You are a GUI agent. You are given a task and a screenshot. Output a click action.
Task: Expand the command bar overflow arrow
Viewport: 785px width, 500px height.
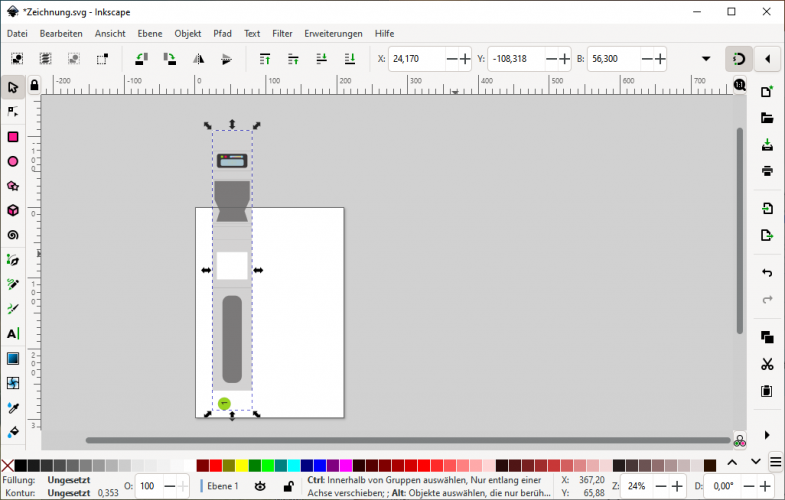click(767, 435)
